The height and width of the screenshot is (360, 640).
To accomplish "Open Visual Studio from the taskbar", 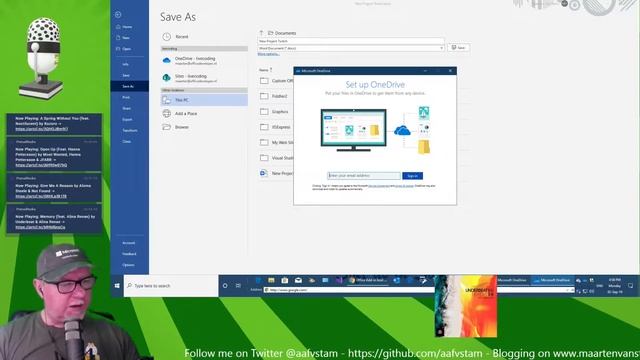I will pos(339,280).
